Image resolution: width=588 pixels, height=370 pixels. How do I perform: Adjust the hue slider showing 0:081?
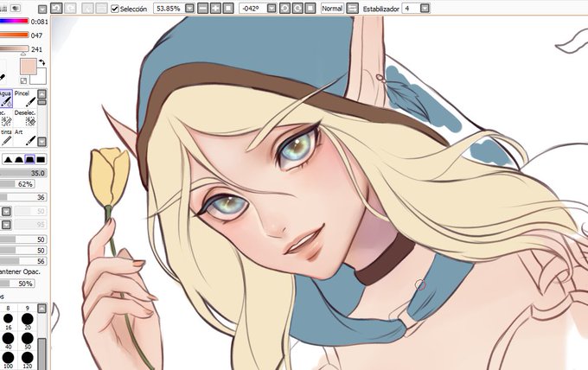click(x=14, y=21)
